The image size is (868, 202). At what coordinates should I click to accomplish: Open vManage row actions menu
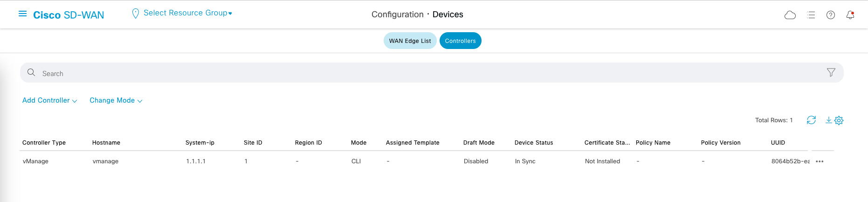pyautogui.click(x=820, y=161)
